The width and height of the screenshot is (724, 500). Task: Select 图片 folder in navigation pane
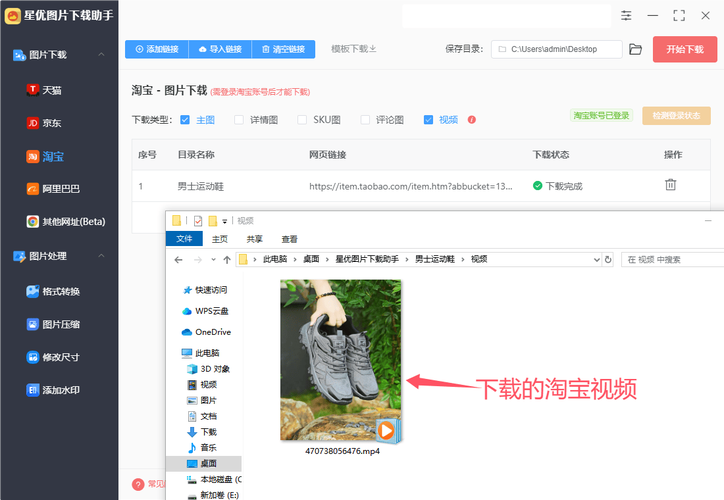click(202, 400)
